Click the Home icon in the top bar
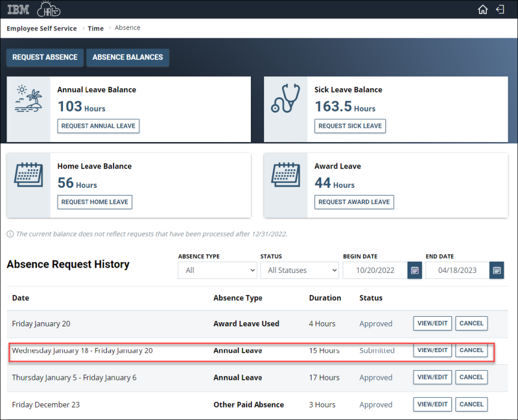The image size is (518, 420). (483, 10)
